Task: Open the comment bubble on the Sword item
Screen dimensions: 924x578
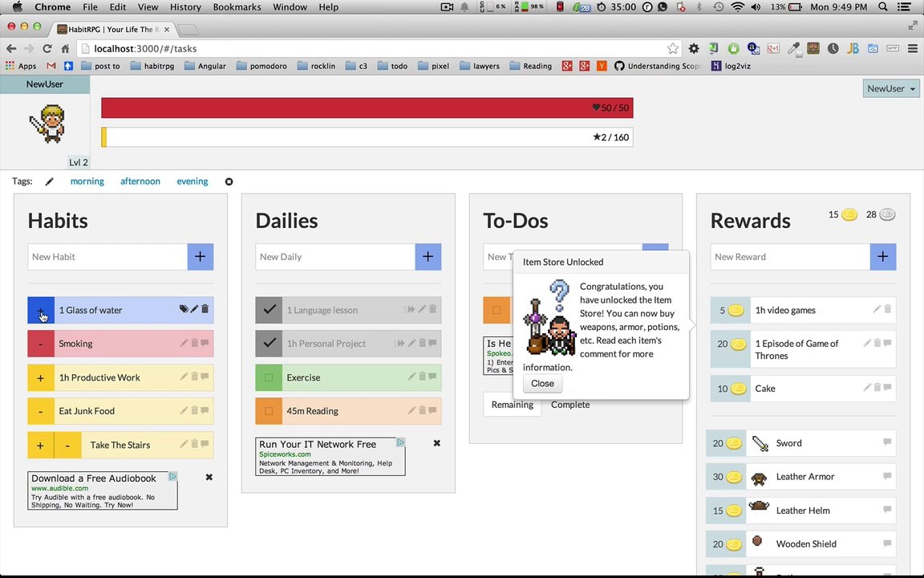Action: [887, 442]
